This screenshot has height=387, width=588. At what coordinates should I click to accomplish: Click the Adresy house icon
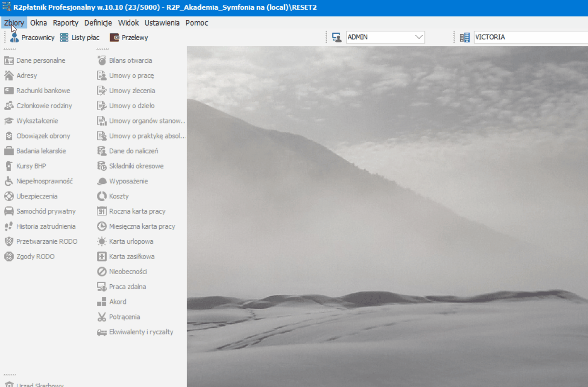9,76
